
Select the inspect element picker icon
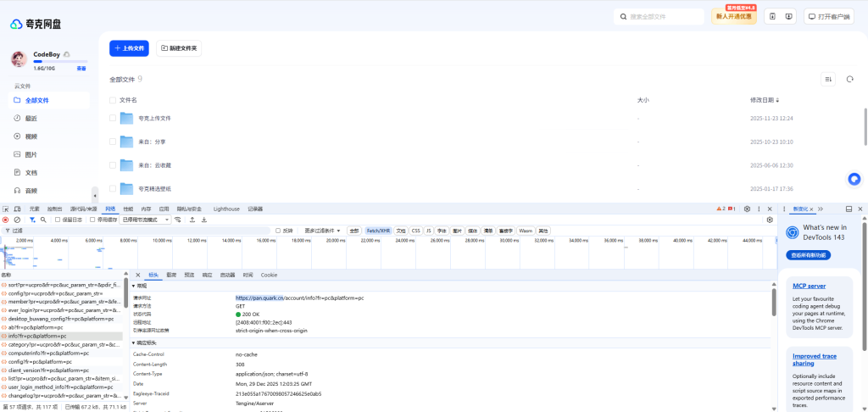click(6, 209)
